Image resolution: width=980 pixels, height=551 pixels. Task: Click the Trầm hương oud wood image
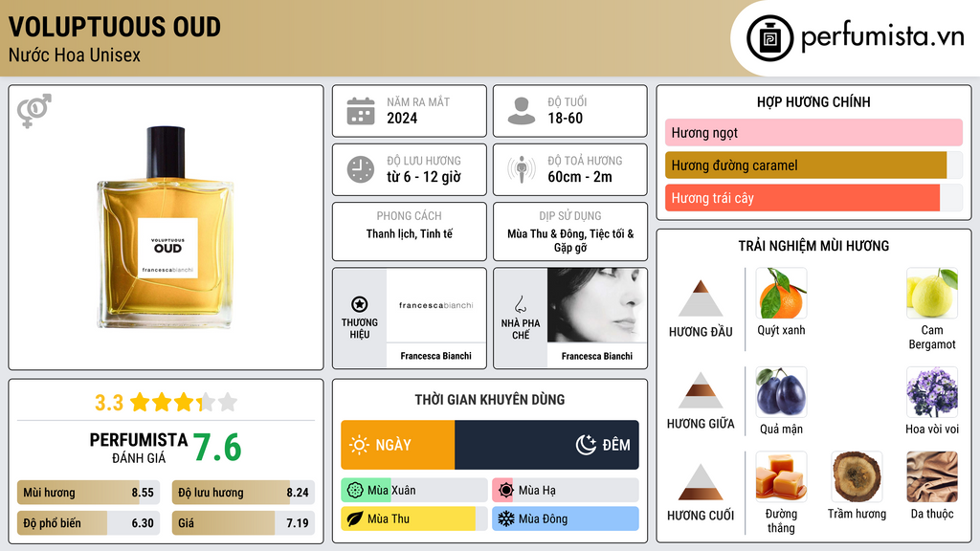[x=857, y=476]
